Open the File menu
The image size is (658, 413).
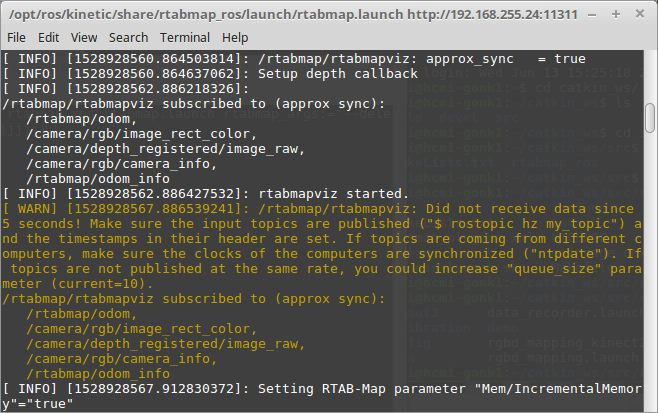17,37
